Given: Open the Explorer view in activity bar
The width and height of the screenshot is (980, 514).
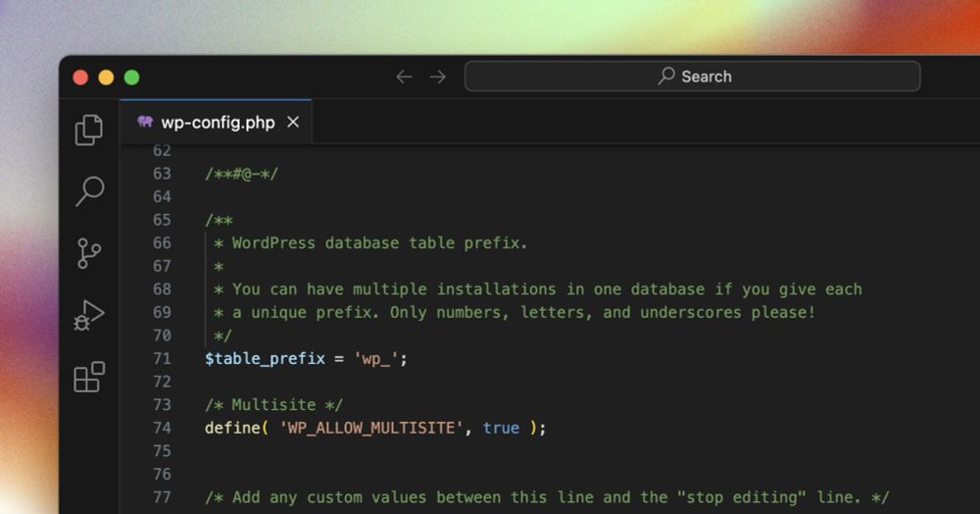Looking at the screenshot, I should [x=89, y=129].
